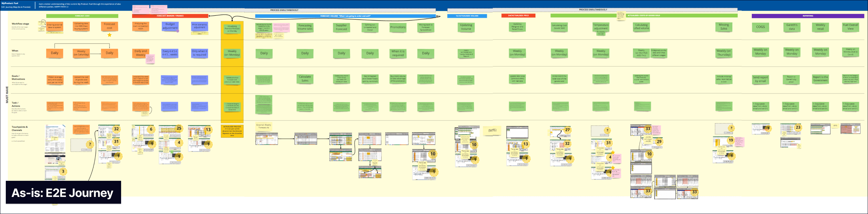Click the yellow badge numbered 25
The image size is (868, 214).
pyautogui.click(x=179, y=128)
